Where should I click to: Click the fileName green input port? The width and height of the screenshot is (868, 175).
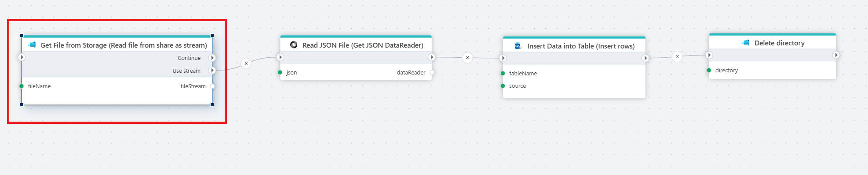pos(22,86)
